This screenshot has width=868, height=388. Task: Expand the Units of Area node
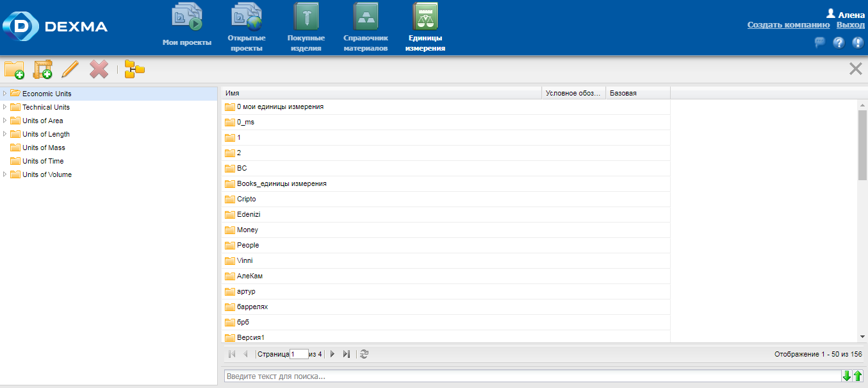point(5,121)
